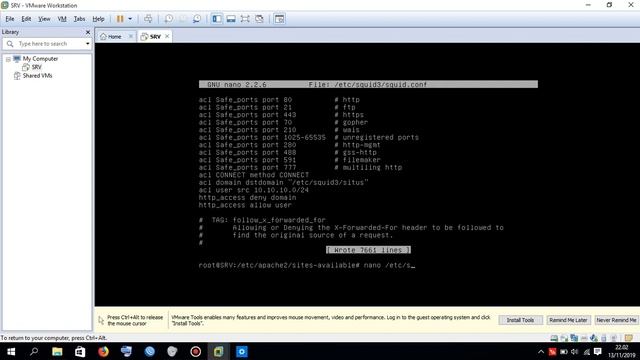
Task: Close the Library panel
Action: click(88, 32)
